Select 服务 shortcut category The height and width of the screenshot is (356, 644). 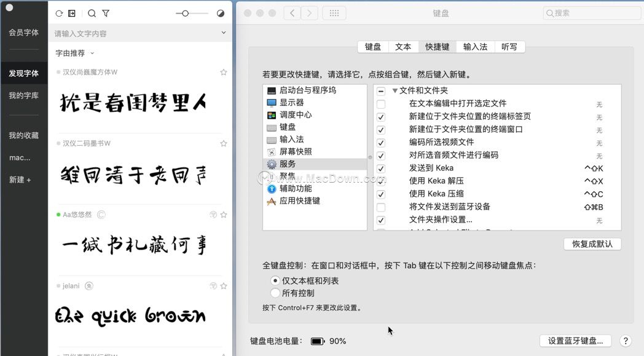(315, 164)
